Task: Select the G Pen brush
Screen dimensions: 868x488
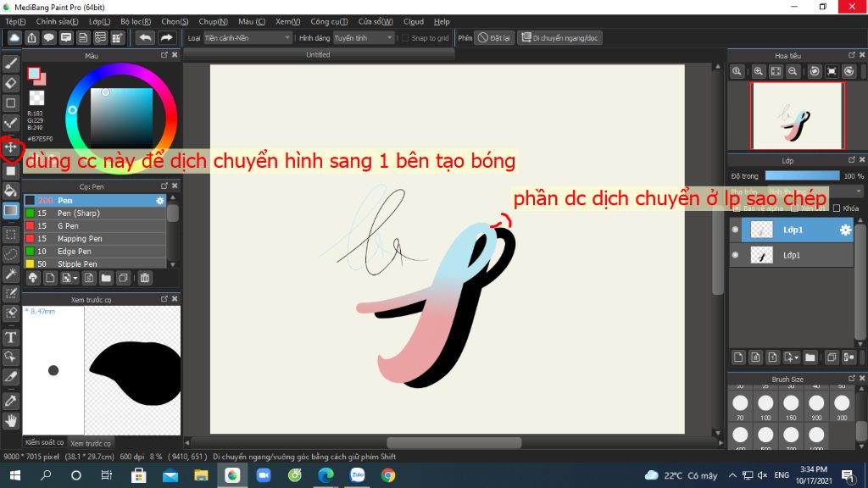Action: coord(95,225)
